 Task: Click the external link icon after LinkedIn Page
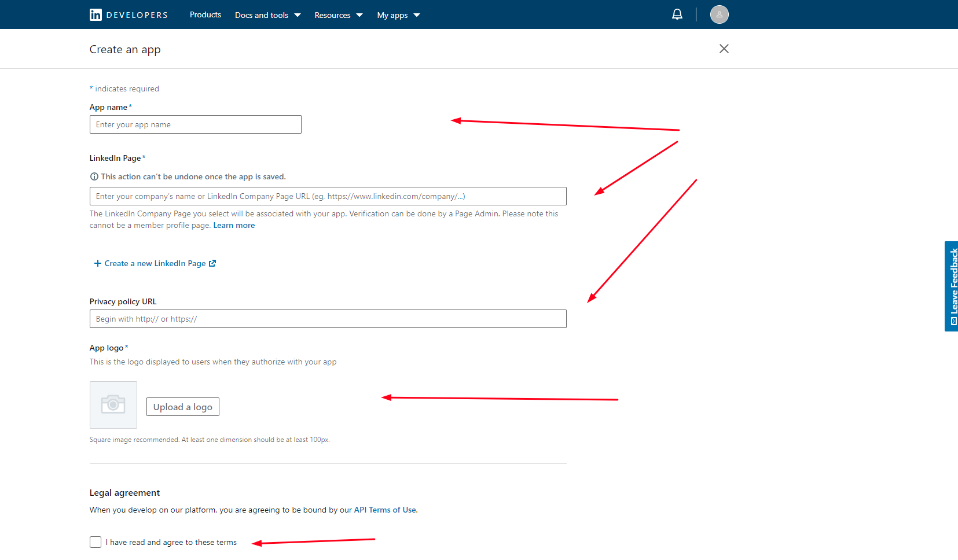click(212, 264)
